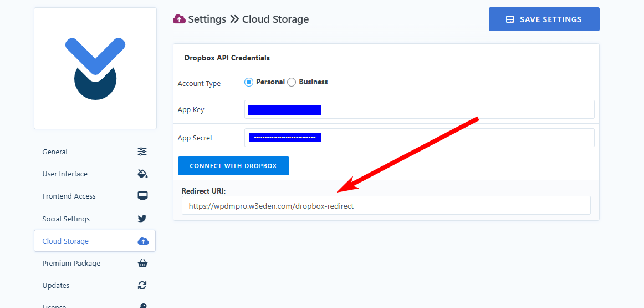The width and height of the screenshot is (644, 308).
Task: Click the App Secret label
Action: point(195,138)
